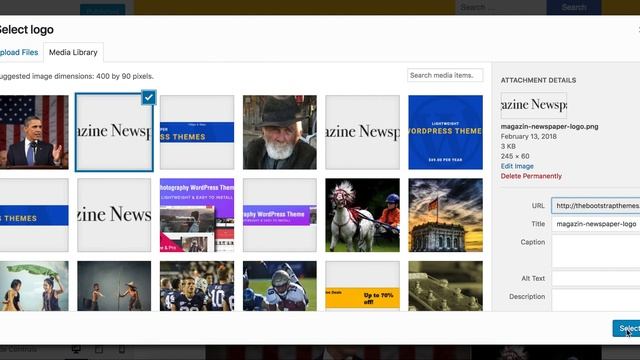Confirm with the blue Select button
Viewport: 640px width, 360px height.
tap(627, 328)
